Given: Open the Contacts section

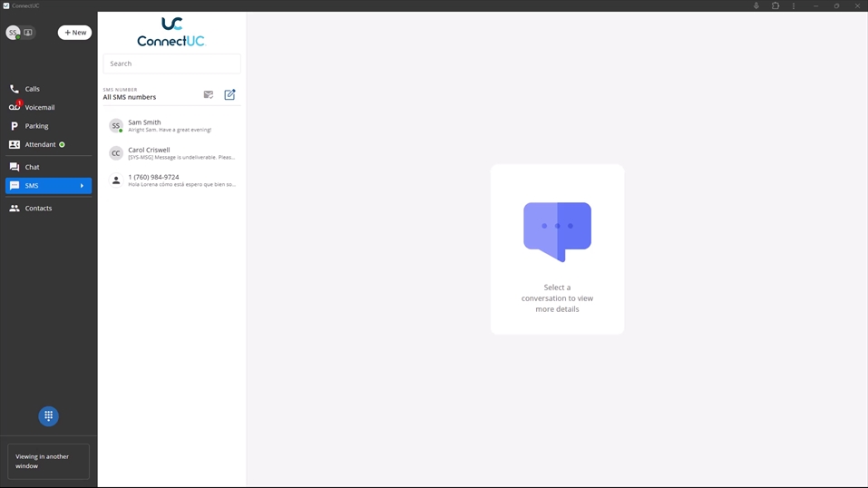Looking at the screenshot, I should pyautogui.click(x=38, y=209).
